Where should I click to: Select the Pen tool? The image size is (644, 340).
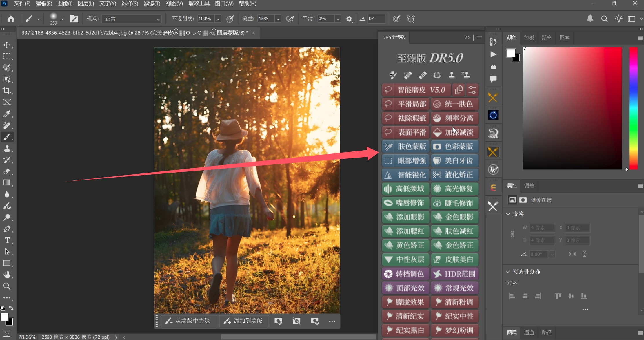(7, 229)
